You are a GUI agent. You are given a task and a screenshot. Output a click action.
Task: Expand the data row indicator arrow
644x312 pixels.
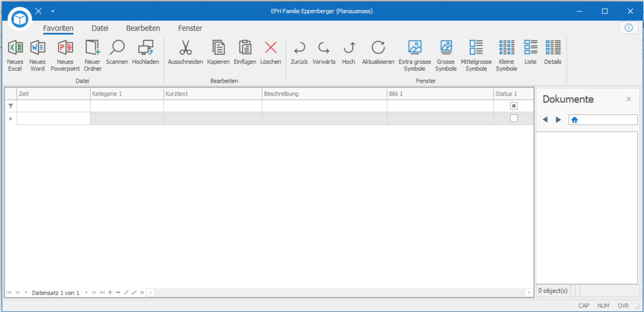(10, 119)
